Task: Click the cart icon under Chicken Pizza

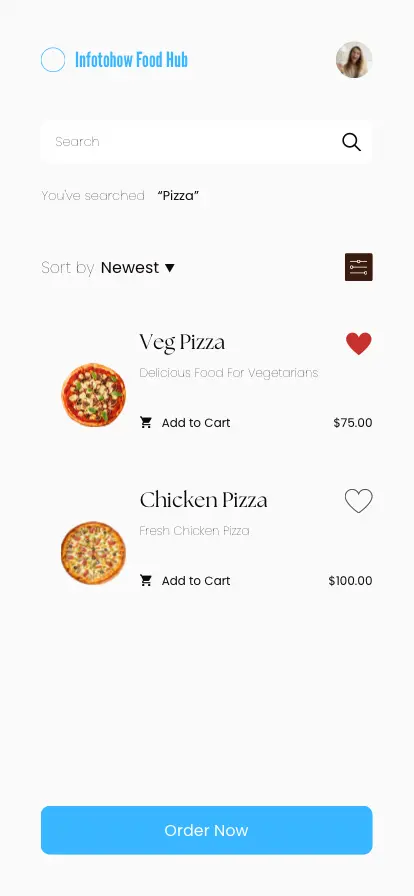Action: click(x=146, y=581)
